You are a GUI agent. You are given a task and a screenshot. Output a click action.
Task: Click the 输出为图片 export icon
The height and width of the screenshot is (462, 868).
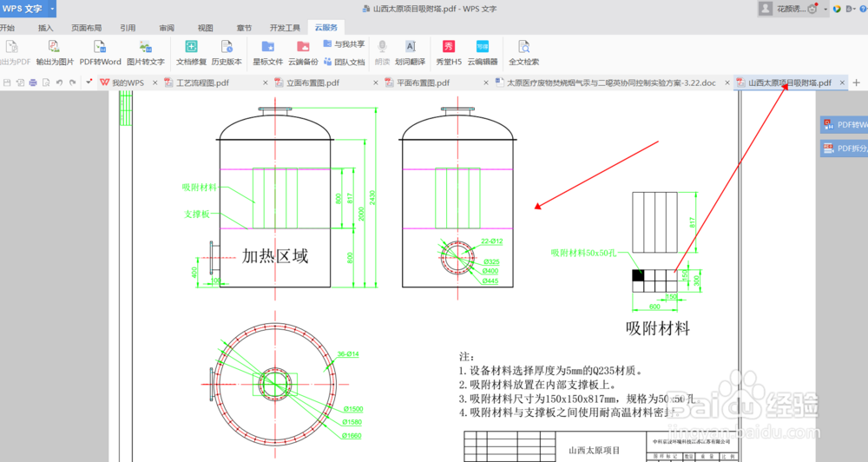click(x=54, y=47)
